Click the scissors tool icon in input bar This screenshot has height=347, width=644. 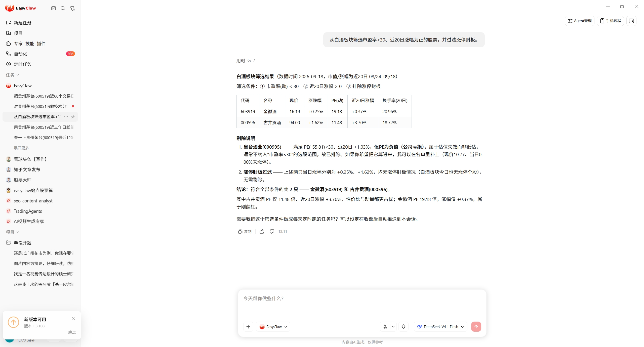tap(385, 327)
